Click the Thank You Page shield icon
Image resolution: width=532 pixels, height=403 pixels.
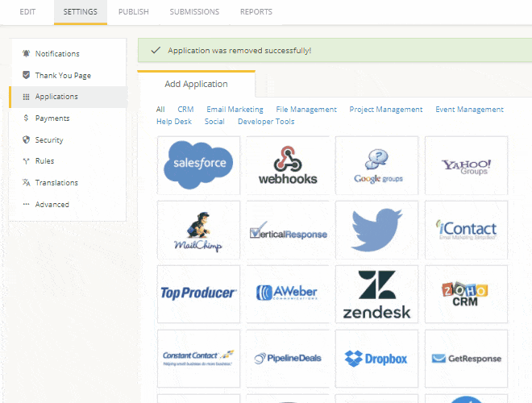point(26,75)
